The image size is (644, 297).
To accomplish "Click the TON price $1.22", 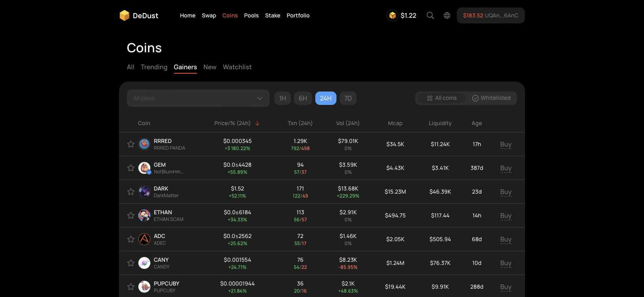I will click(x=408, y=15).
